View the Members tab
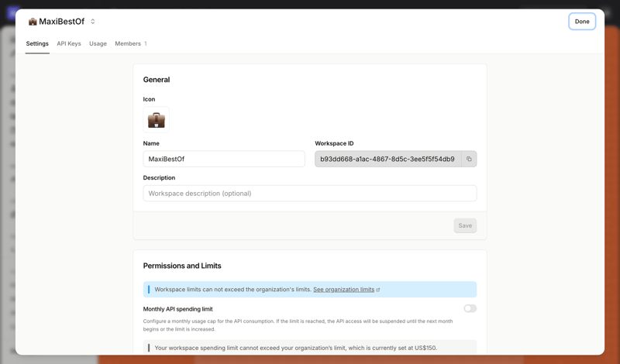The width and height of the screenshot is (620, 364). click(128, 44)
